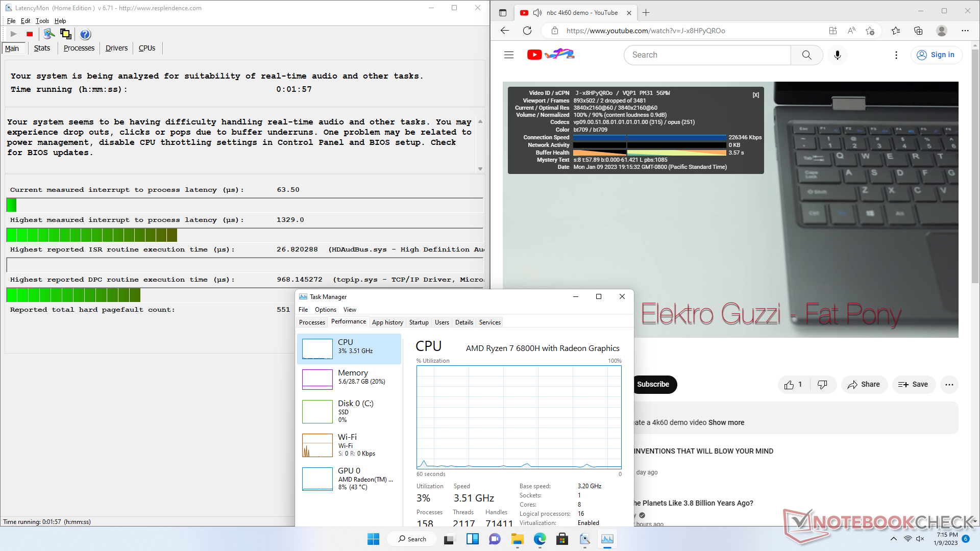Open more actions ellipsis below video

click(x=949, y=385)
